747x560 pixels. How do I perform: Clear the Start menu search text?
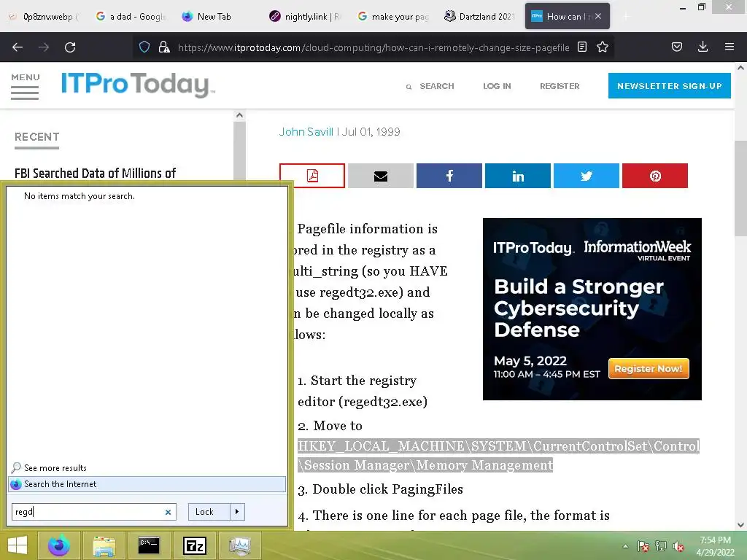(x=168, y=512)
